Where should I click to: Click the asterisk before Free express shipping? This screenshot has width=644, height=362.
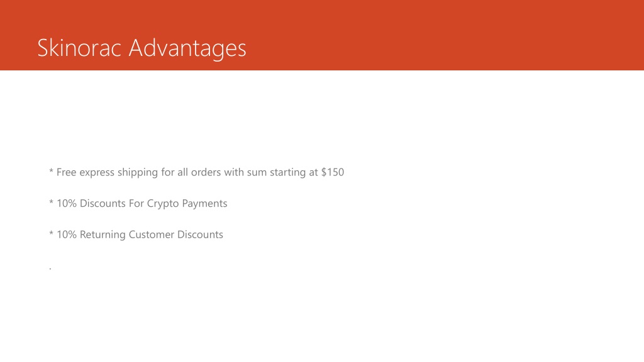tap(51, 171)
